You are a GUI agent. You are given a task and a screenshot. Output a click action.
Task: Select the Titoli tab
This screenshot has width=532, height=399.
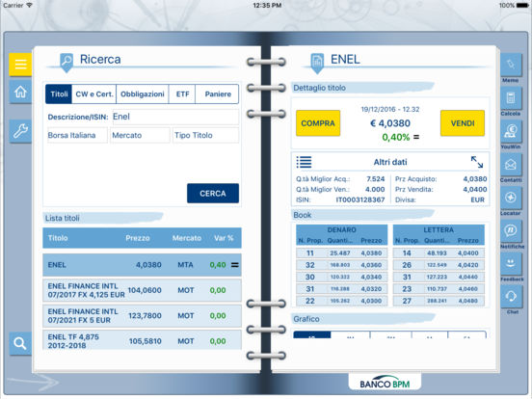[x=59, y=94]
